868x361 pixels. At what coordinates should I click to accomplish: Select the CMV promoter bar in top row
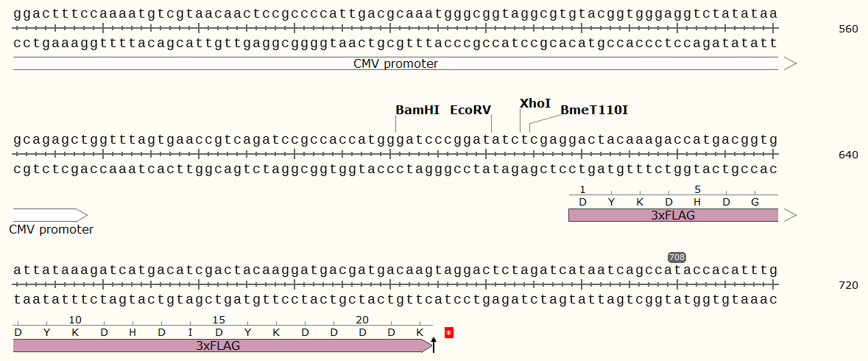[395, 63]
